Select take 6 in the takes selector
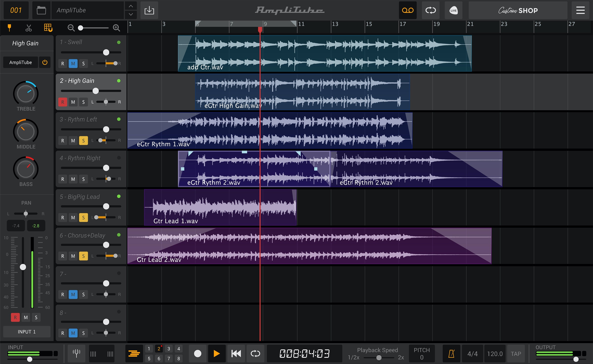The image size is (593, 364). (x=159, y=359)
